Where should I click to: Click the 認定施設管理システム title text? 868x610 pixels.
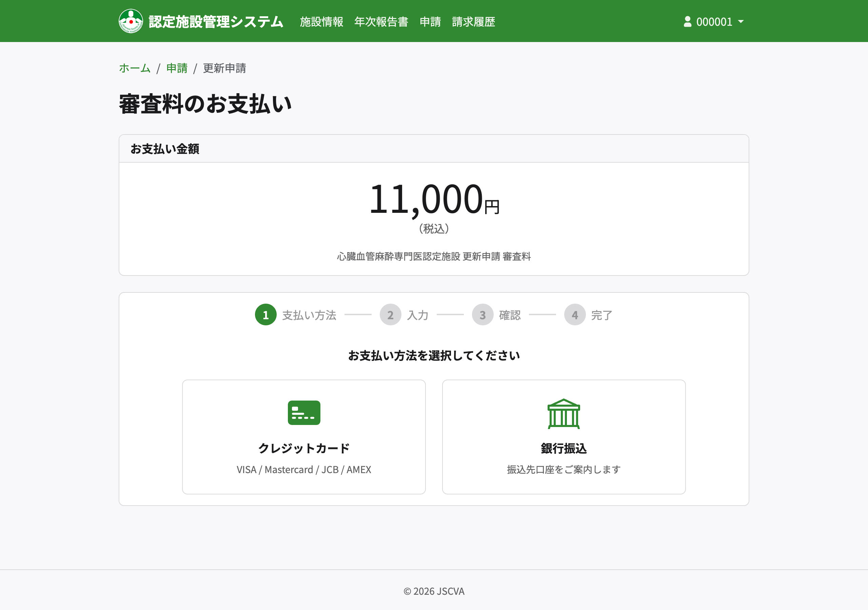click(216, 22)
